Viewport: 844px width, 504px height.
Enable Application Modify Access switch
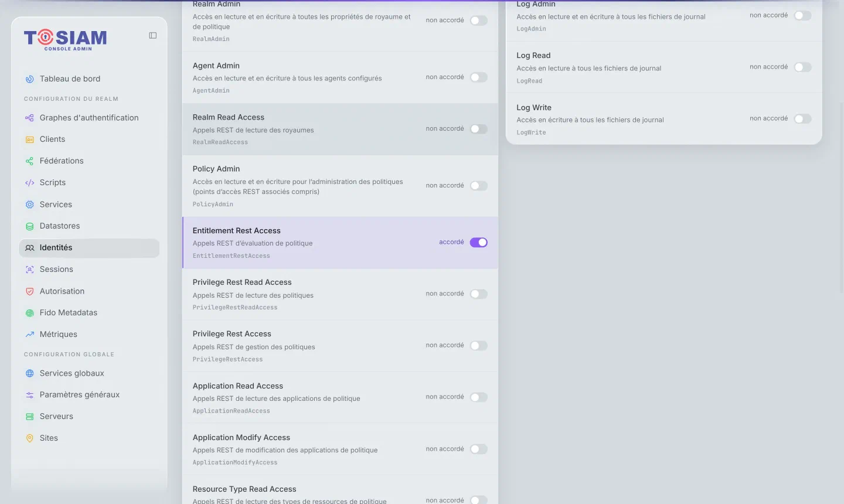(x=479, y=449)
